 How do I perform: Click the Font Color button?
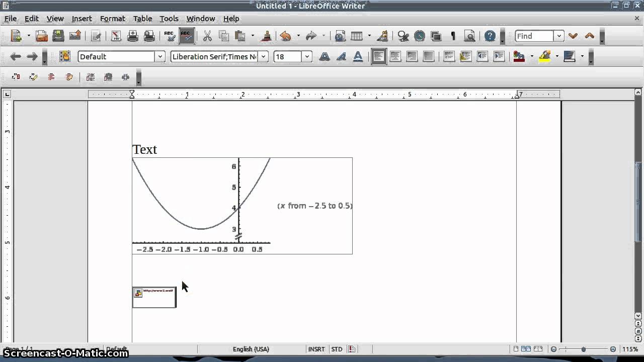519,56
